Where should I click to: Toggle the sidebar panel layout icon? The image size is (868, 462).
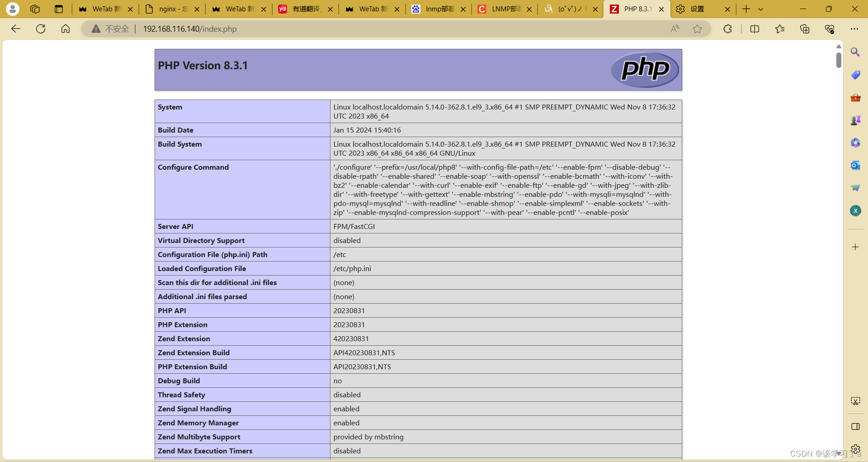855,427
